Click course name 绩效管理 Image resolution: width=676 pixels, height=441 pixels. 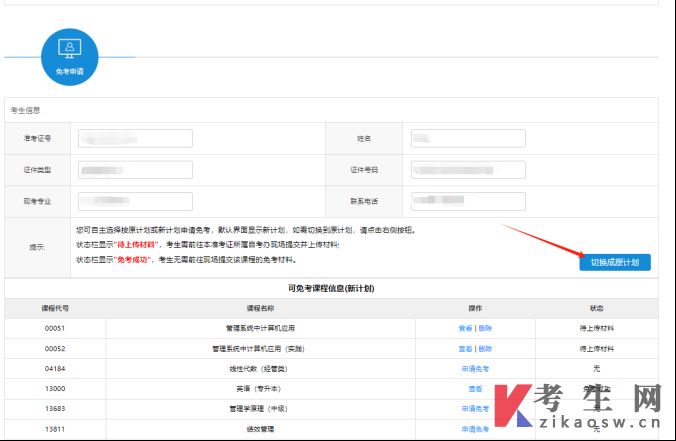coord(260,429)
